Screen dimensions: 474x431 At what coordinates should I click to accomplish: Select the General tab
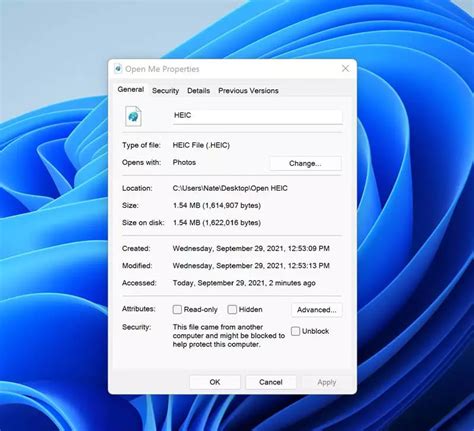click(x=131, y=90)
